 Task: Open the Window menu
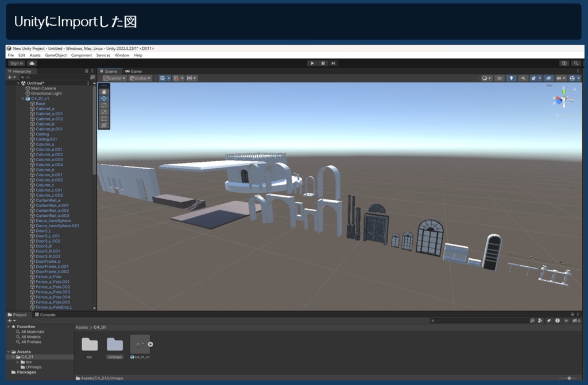coord(122,55)
